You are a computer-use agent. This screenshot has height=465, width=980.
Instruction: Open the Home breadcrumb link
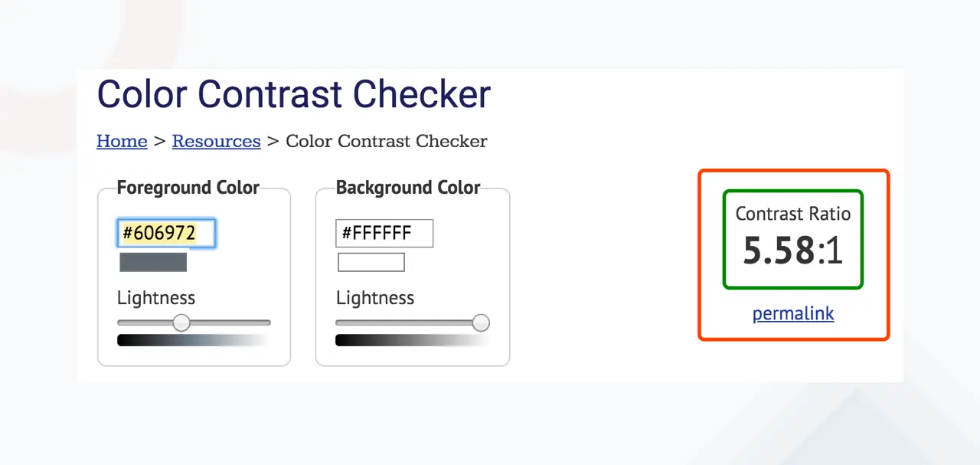[x=122, y=141]
